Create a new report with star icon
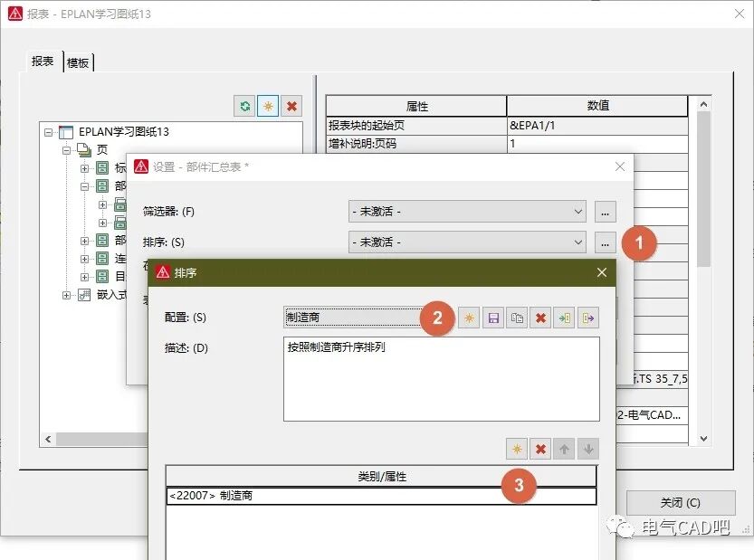Image resolution: width=754 pixels, height=560 pixels. (266, 106)
